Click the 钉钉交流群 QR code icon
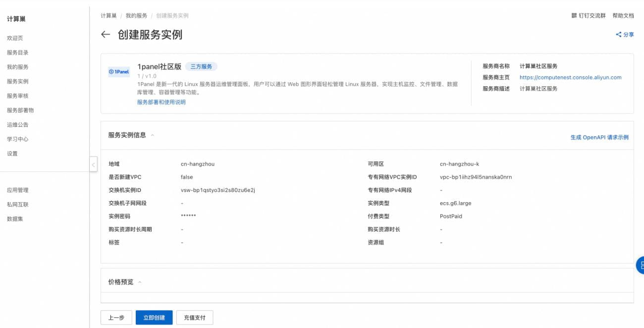Viewport: 644px width, 328px height. point(574,16)
